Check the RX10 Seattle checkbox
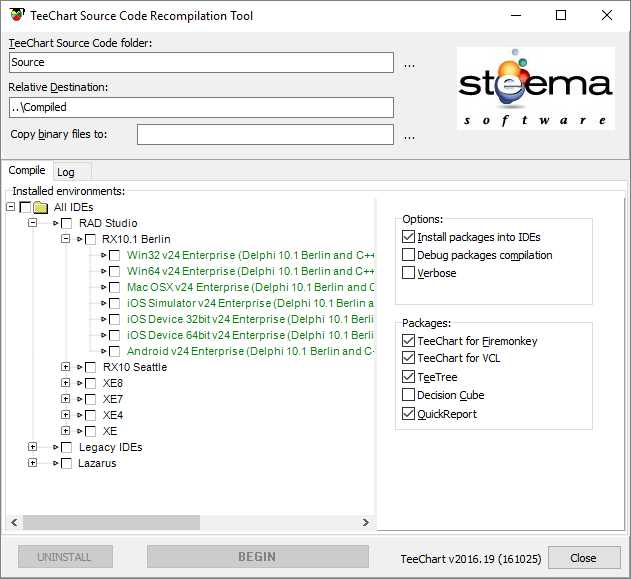This screenshot has height=579, width=631. [x=91, y=367]
